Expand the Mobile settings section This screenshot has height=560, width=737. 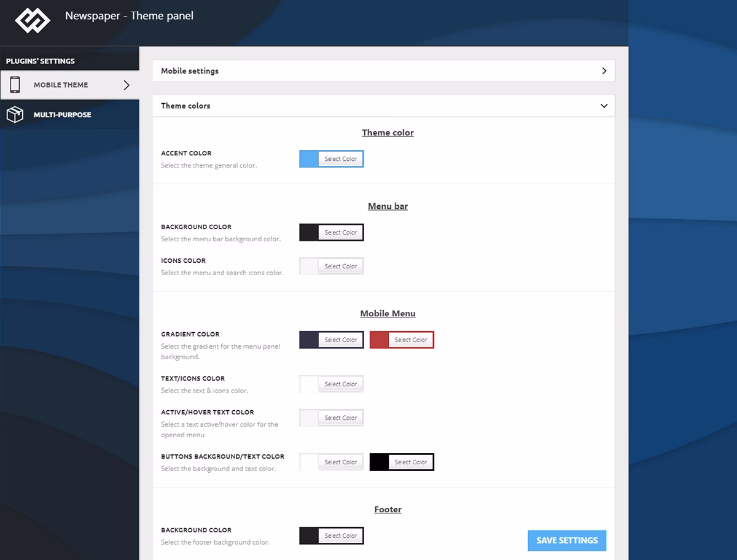click(604, 71)
